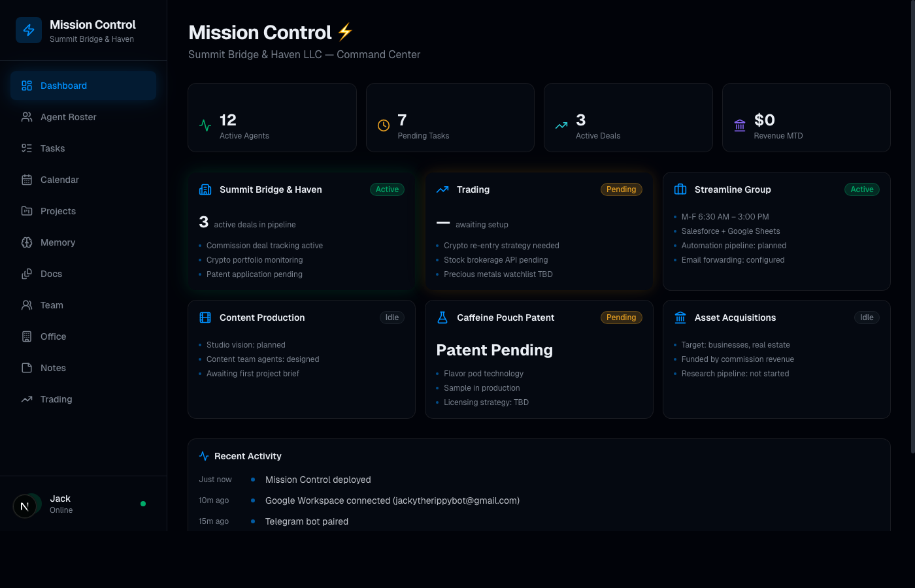Select the Trading trend-line icon in sidebar
Viewport: 915px width, 588px height.
point(26,399)
